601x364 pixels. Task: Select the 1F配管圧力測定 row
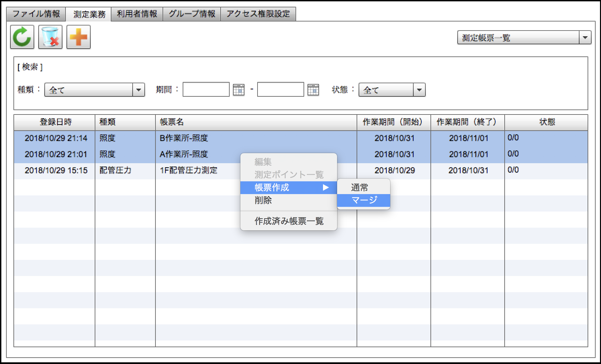188,171
